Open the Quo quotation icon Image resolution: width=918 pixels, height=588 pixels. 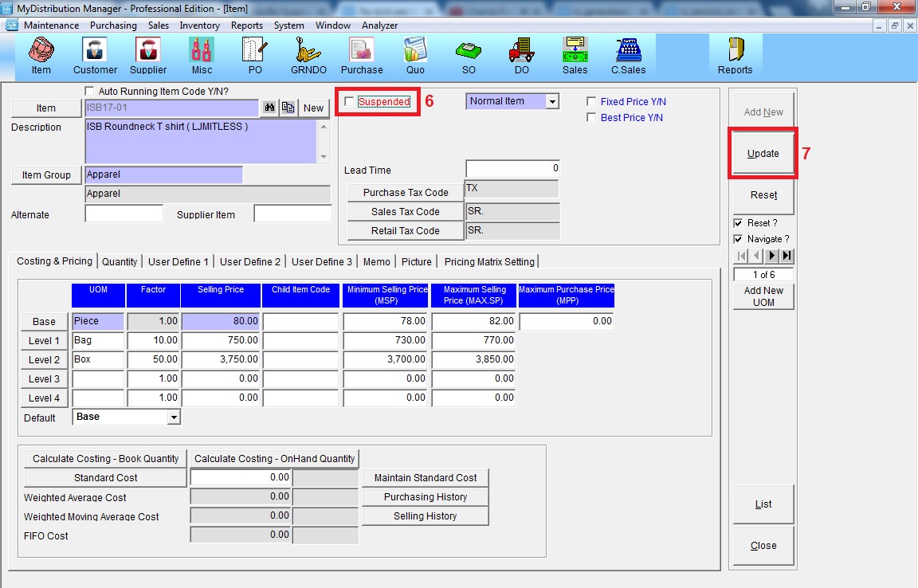pos(415,55)
